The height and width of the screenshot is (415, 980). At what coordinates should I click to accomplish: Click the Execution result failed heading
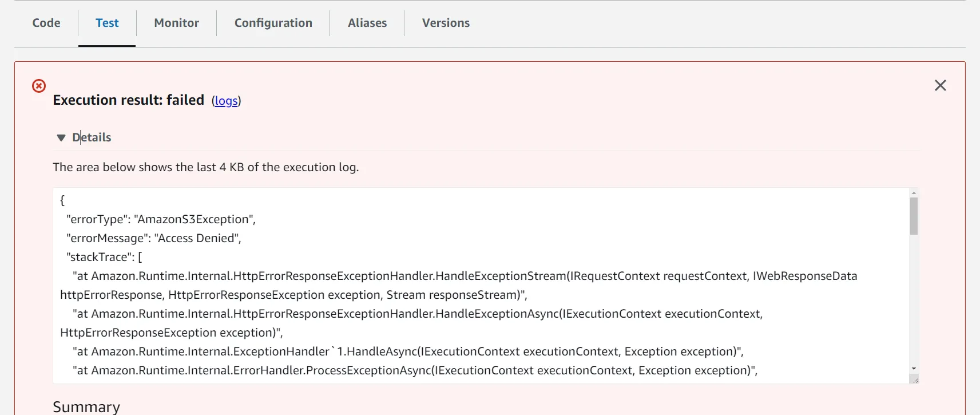tap(128, 100)
